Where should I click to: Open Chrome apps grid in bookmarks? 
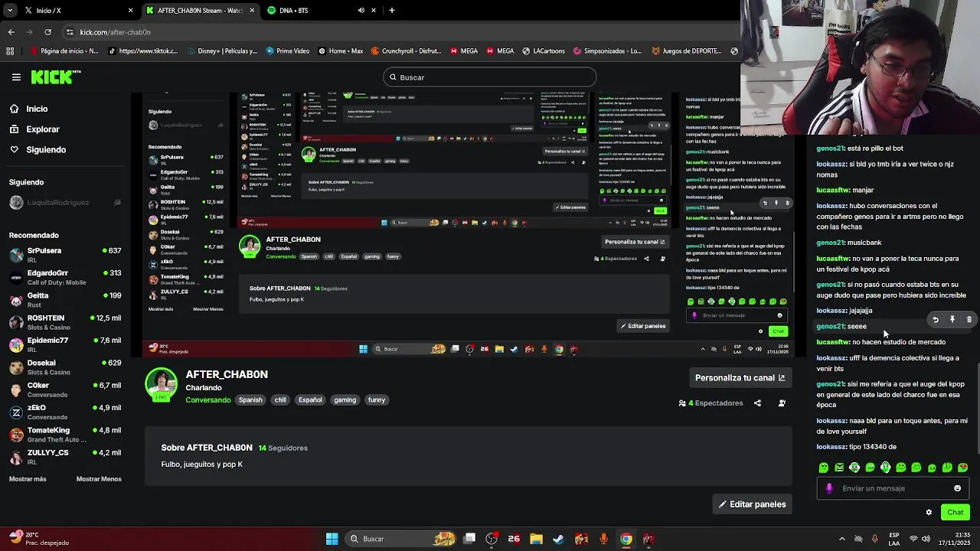[10, 51]
